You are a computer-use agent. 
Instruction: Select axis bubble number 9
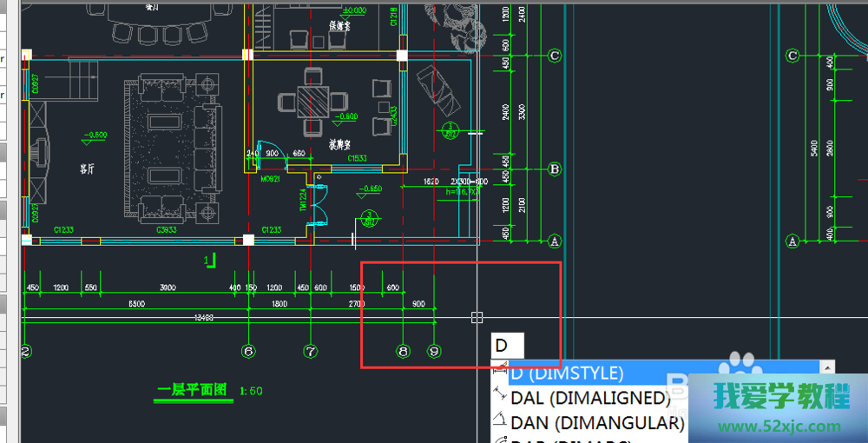(x=435, y=352)
